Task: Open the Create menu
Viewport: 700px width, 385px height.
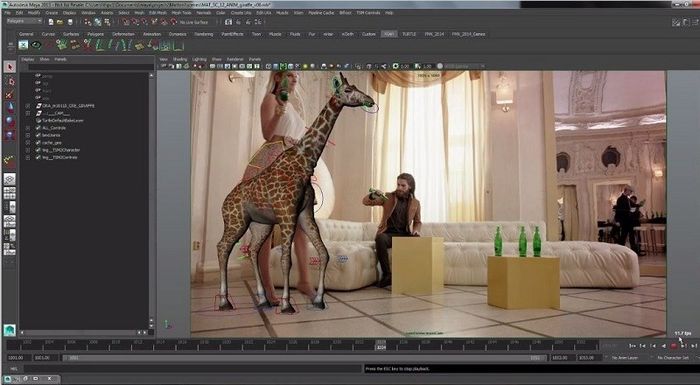Action: 51,13
